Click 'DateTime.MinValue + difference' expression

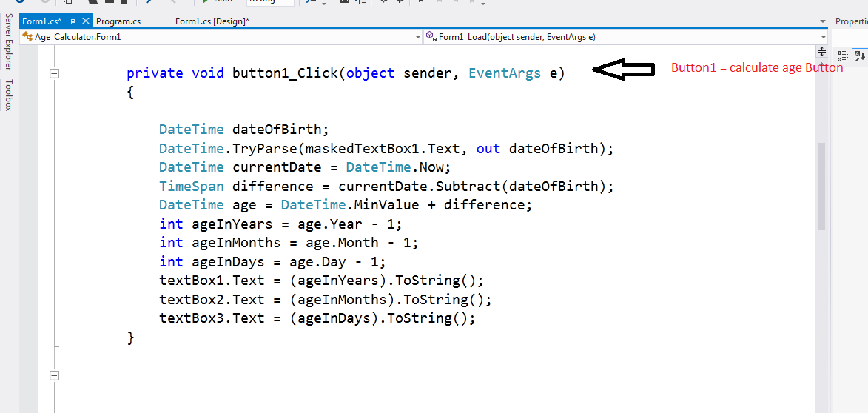[x=403, y=205]
